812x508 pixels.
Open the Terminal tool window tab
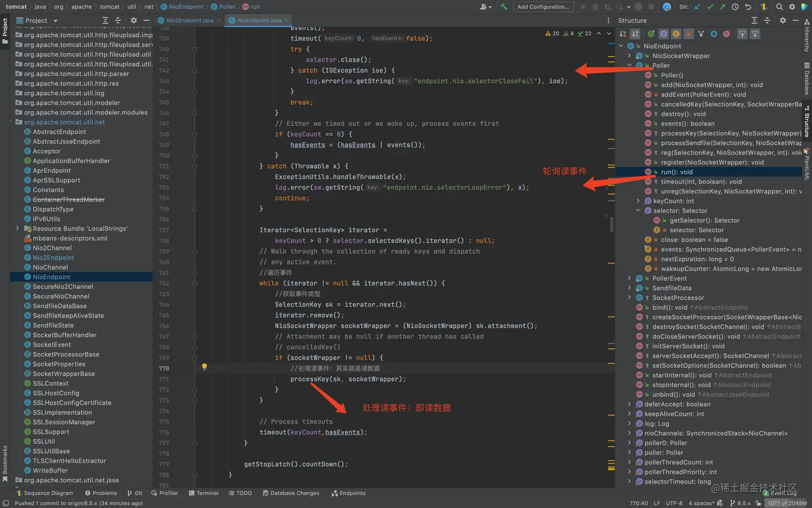pyautogui.click(x=204, y=493)
